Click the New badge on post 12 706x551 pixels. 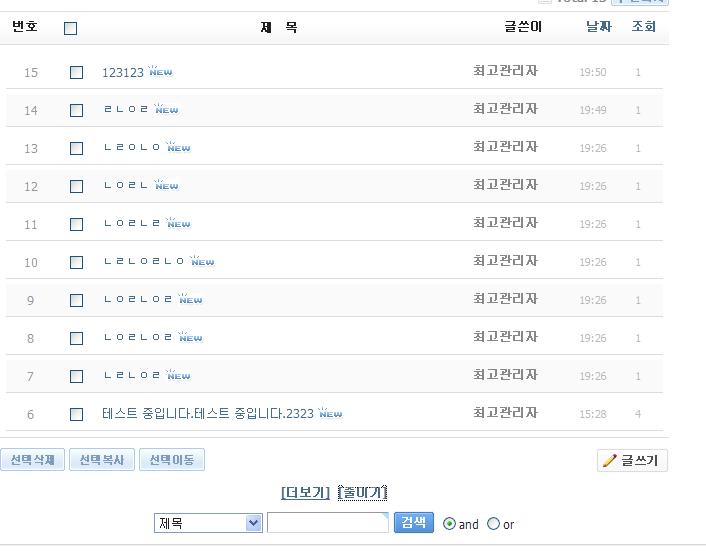(166, 185)
